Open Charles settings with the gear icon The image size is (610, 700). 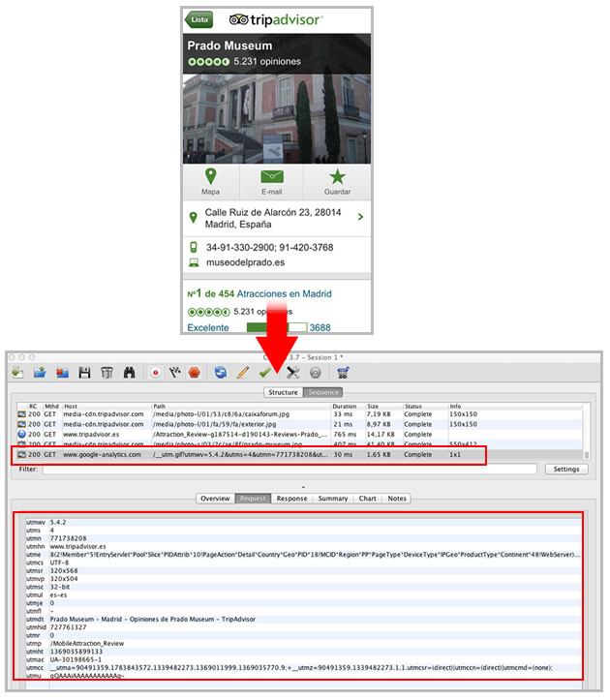316,373
